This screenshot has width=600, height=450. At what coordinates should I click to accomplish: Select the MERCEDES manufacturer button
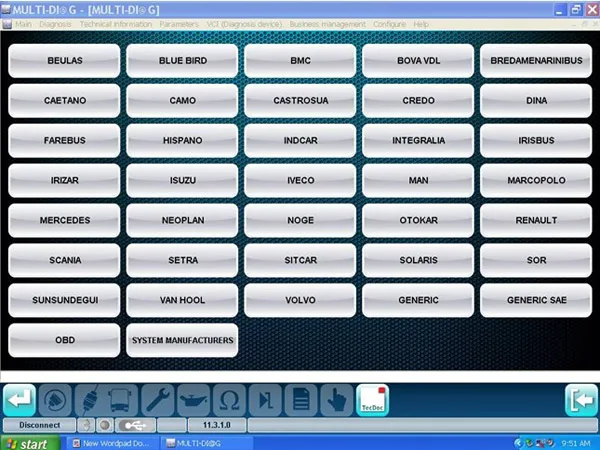click(x=64, y=220)
